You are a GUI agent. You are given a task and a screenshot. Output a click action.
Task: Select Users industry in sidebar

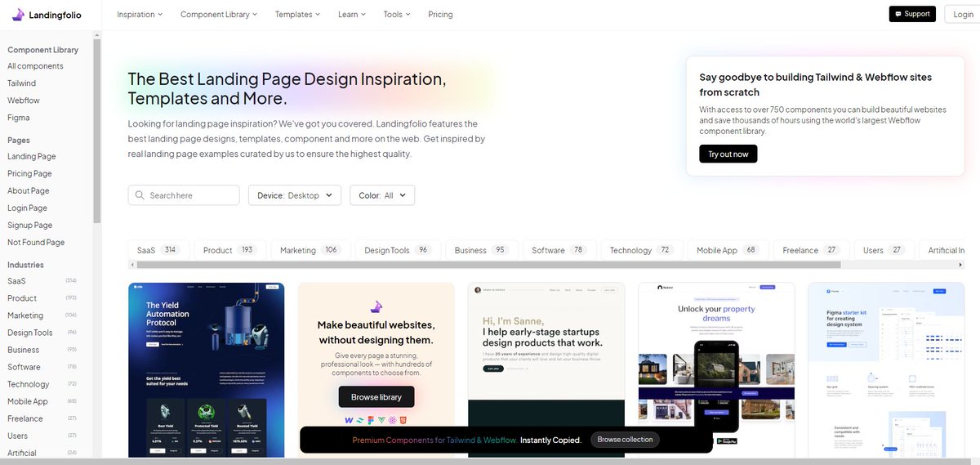click(x=42, y=436)
